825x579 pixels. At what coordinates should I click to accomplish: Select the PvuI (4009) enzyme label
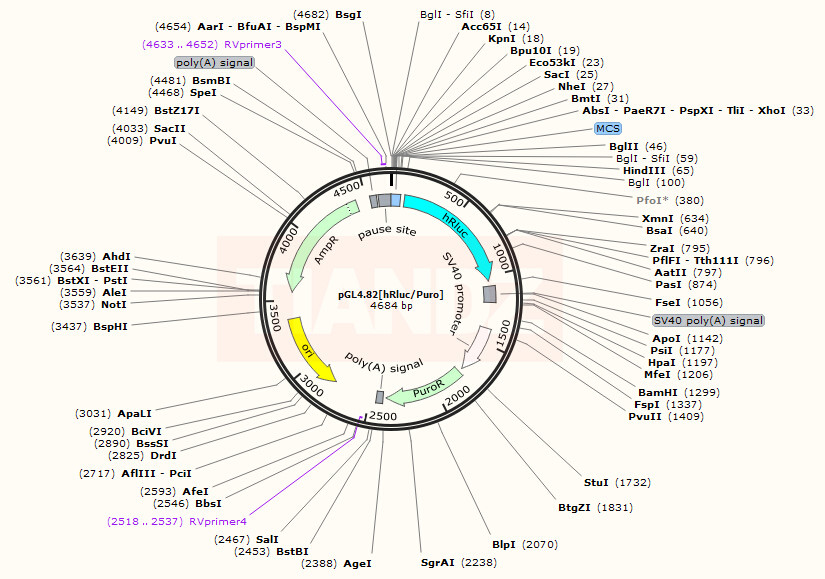[x=141, y=140]
